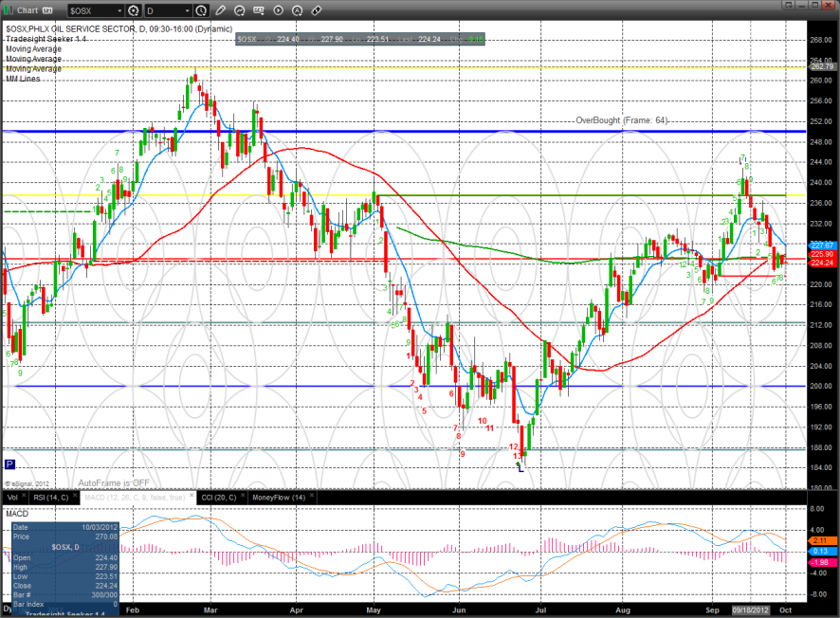
Task: Click the 09/18/2012 date marker
Action: (751, 610)
